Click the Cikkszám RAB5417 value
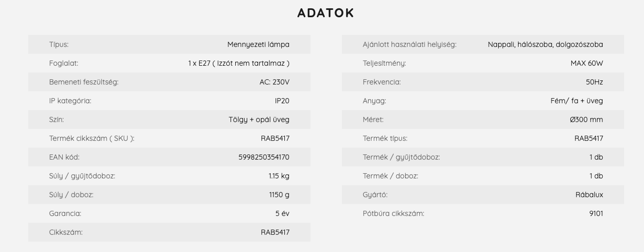Screen dimensions: 644x252 (x=275, y=232)
